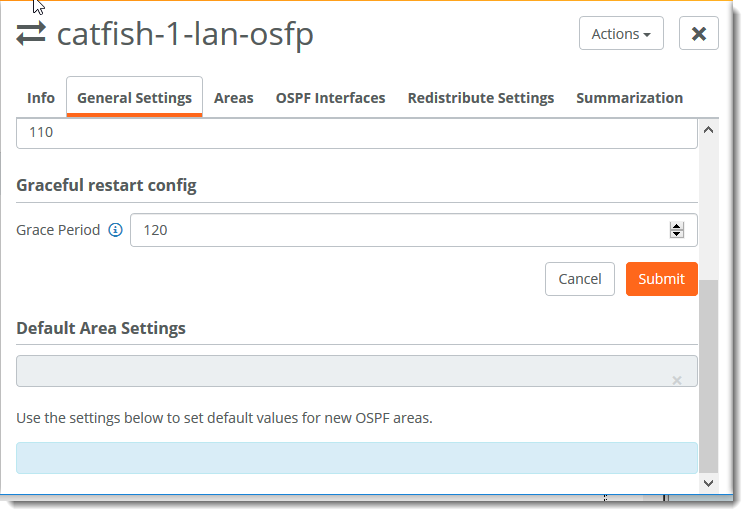Select the General Settings tab
748x516 pixels.
[x=134, y=98]
